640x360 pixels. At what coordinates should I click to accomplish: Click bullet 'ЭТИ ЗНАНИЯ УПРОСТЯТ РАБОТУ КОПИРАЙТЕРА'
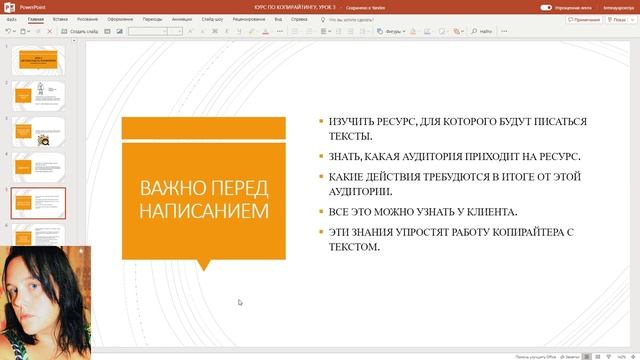(x=451, y=239)
